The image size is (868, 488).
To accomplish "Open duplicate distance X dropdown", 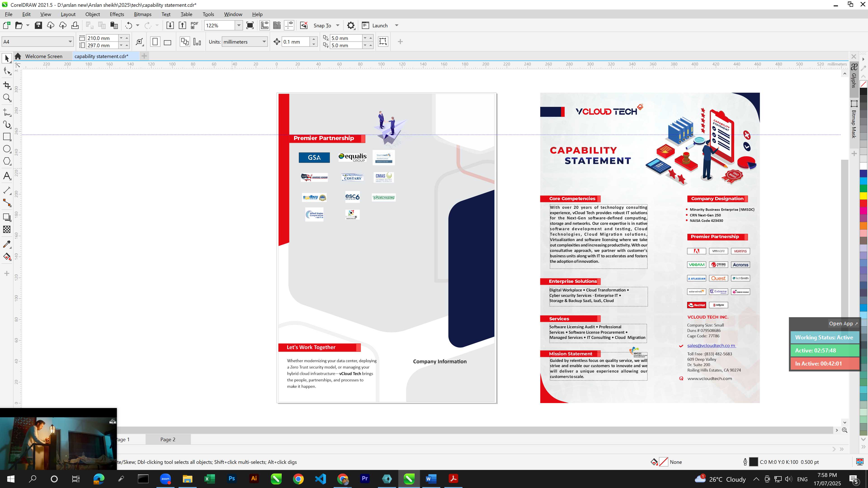I will pyautogui.click(x=365, y=38).
